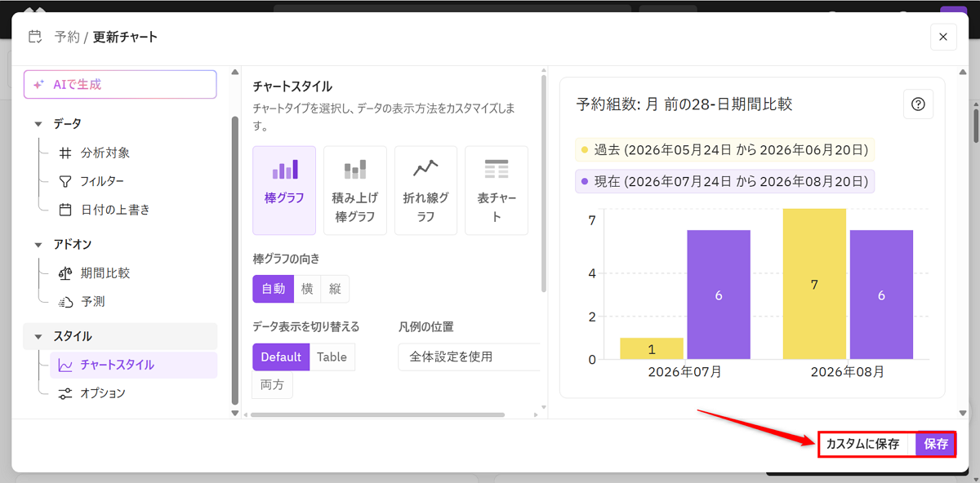This screenshot has width=980, height=483.
Task: Click the sliders icon next to オプション
Action: (65, 393)
